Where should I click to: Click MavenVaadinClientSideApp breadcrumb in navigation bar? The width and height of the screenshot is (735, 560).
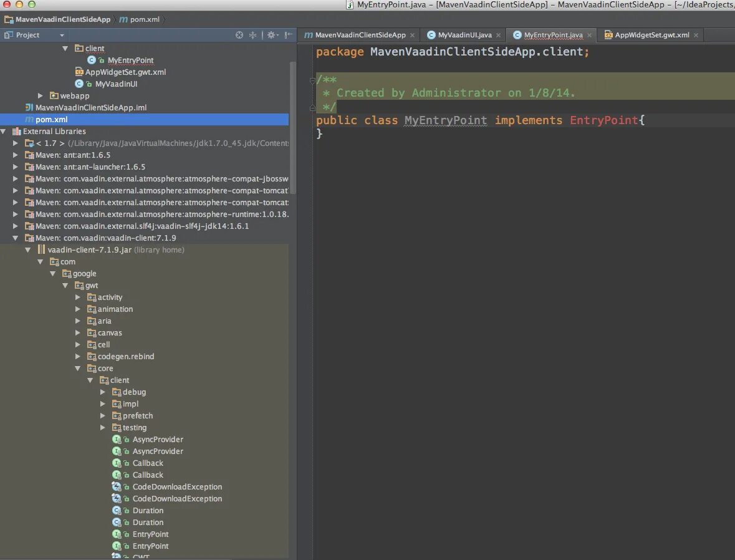point(57,19)
